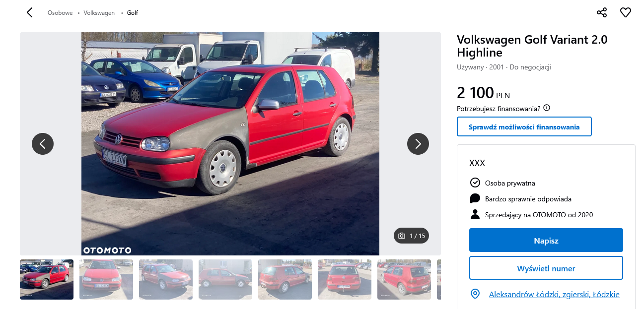Open the financing info tooltip icon

coord(547,108)
